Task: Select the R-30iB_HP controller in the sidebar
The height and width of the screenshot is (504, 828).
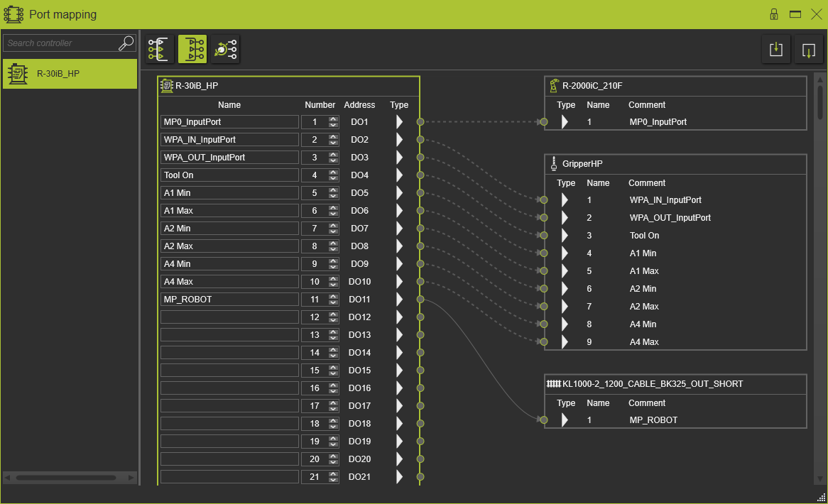Action: click(x=69, y=73)
